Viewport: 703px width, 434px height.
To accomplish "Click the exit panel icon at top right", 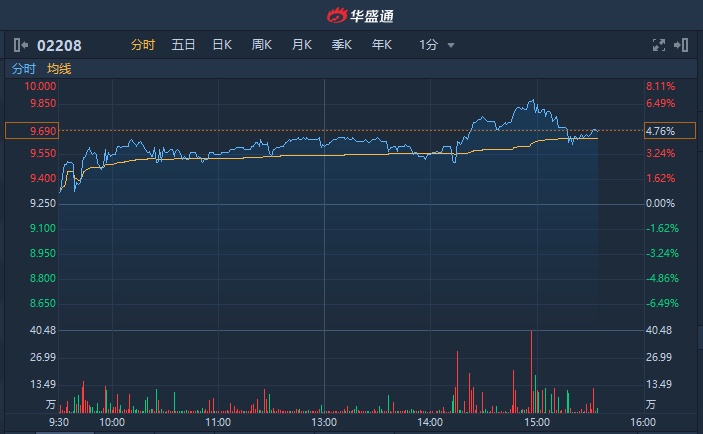I will point(682,44).
